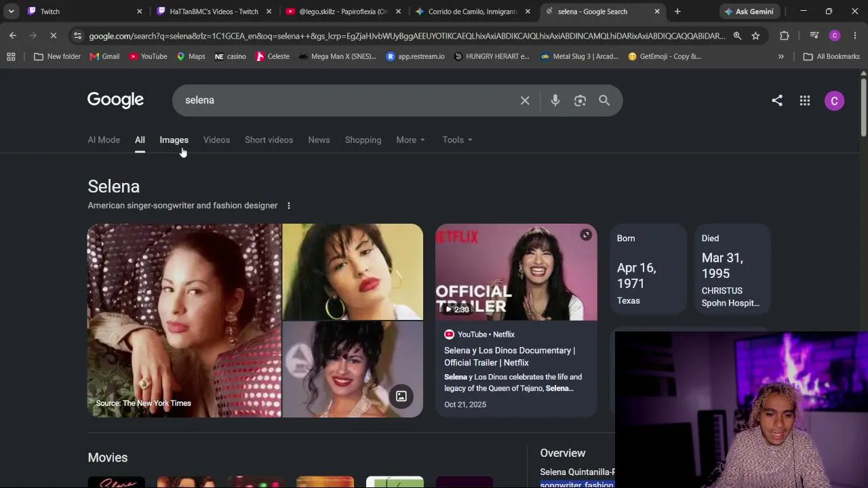Close the selena Google Search tab

click(x=657, y=12)
